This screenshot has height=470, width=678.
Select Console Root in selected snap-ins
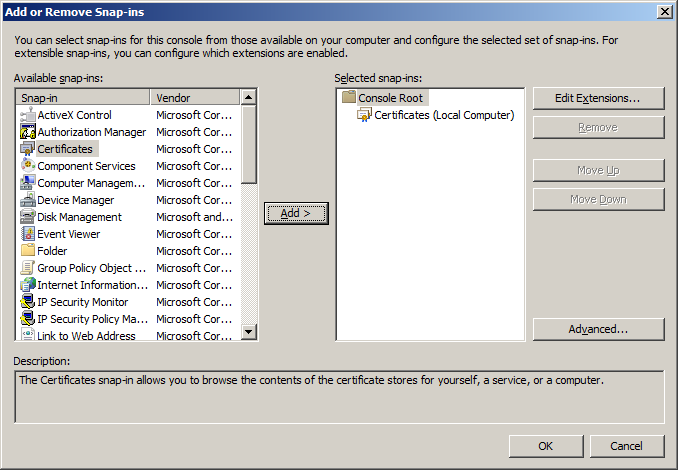point(390,98)
